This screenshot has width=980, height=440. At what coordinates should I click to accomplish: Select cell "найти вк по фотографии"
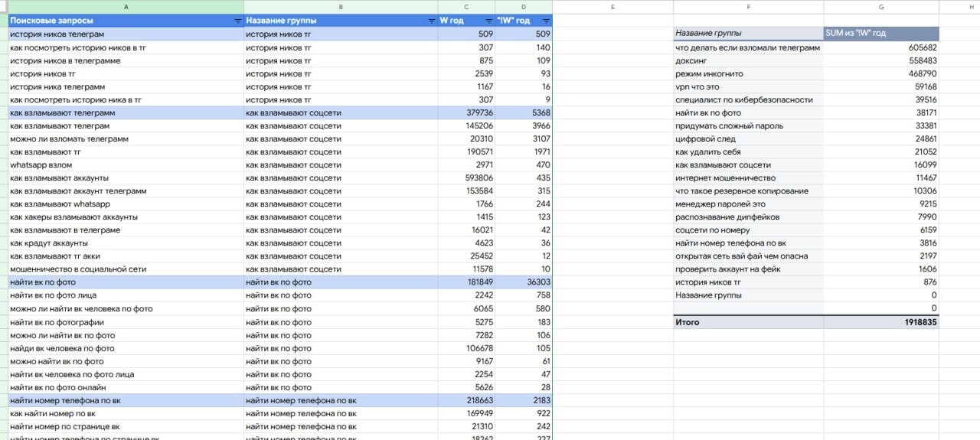[x=126, y=322]
